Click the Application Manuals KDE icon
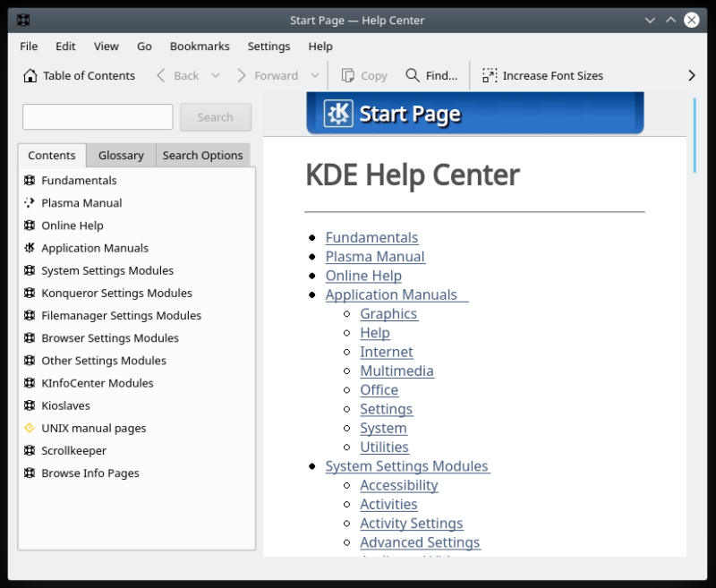This screenshot has width=716, height=588. coord(30,248)
